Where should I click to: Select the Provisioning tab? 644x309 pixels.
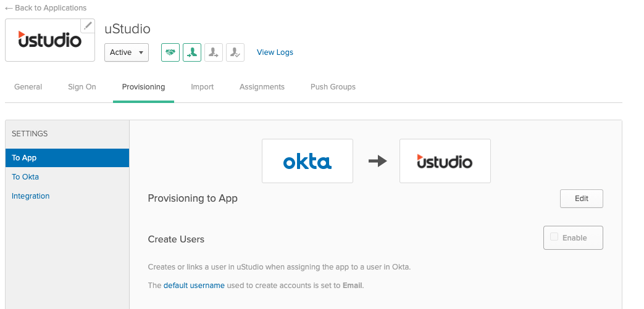(x=143, y=87)
